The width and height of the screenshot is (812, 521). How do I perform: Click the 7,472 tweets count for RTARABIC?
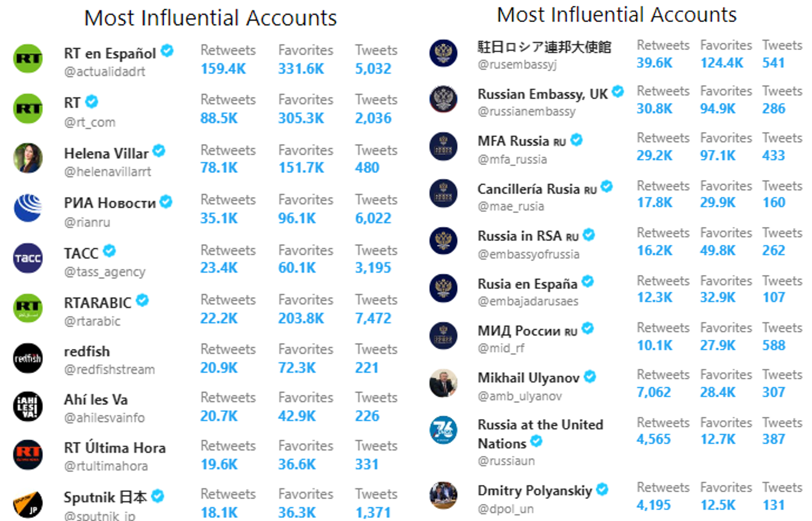point(373,318)
